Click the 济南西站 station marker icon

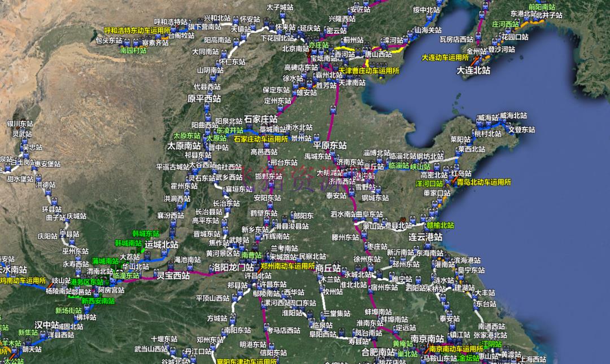(x=347, y=174)
